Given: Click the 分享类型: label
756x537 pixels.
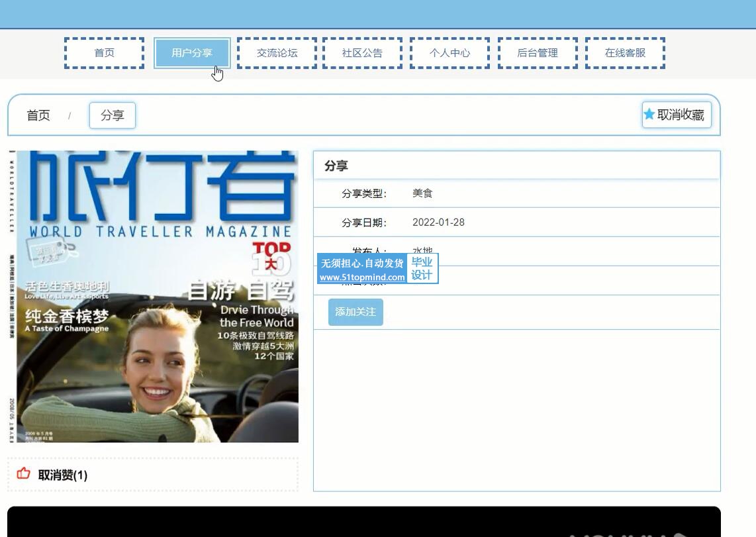Looking at the screenshot, I should pyautogui.click(x=364, y=194).
